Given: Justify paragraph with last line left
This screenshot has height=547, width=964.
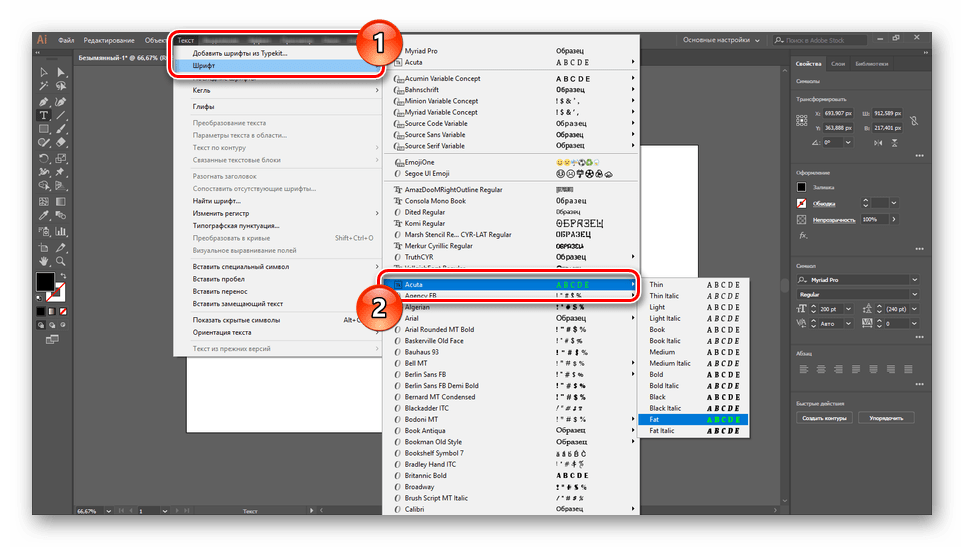Looking at the screenshot, I should click(856, 369).
